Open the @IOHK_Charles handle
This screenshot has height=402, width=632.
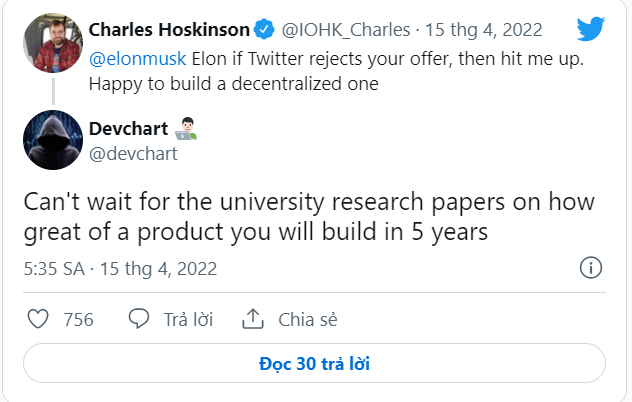(x=346, y=30)
